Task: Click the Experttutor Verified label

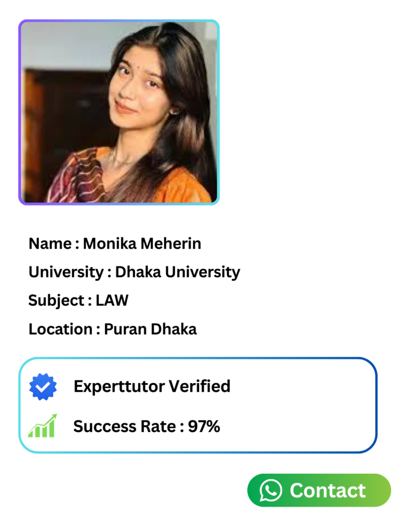Action: pyautogui.click(x=152, y=386)
